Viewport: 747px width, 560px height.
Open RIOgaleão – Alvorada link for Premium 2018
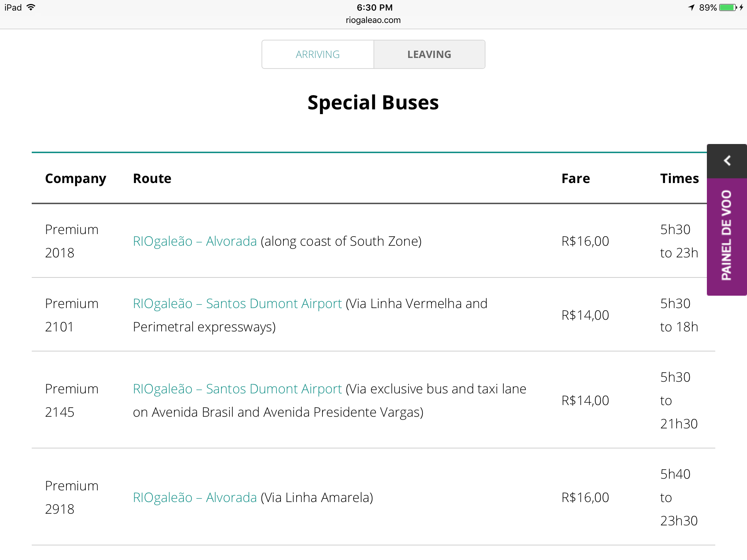tap(195, 241)
